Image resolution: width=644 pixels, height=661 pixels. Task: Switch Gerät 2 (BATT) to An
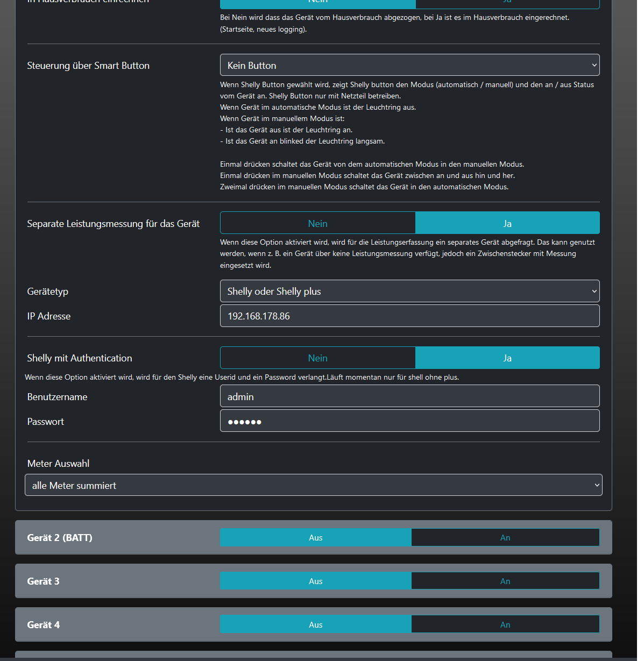click(505, 537)
